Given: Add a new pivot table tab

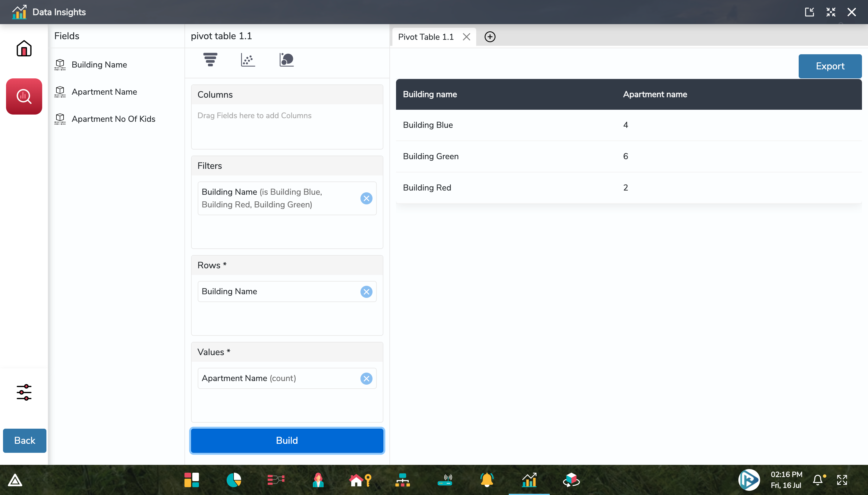Looking at the screenshot, I should click(x=490, y=37).
